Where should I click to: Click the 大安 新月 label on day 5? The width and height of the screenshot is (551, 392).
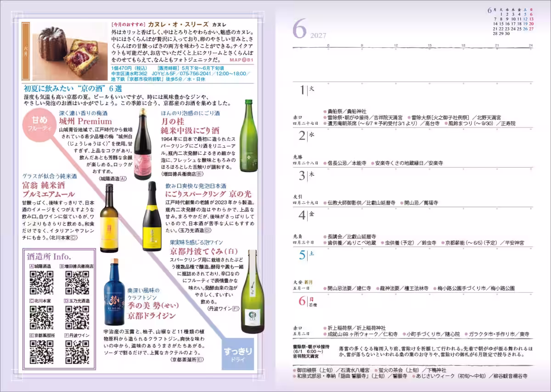pyautogui.click(x=302, y=282)
